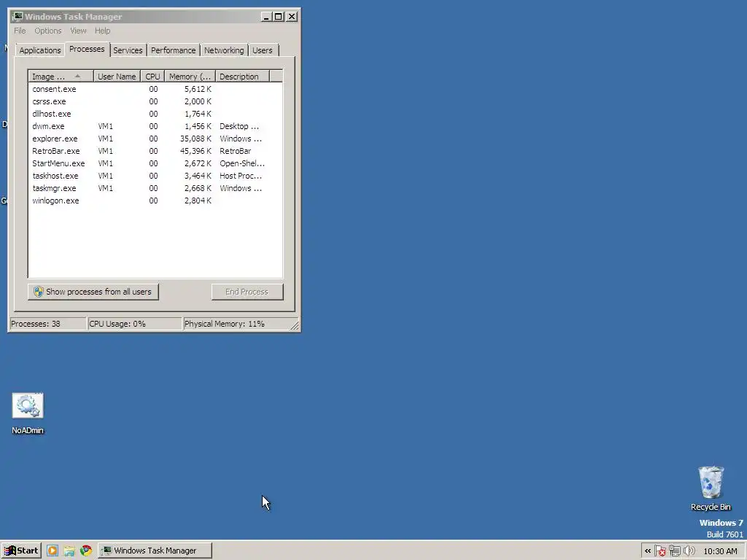Maximize the Task Manager window
The image size is (747, 560).
279,17
